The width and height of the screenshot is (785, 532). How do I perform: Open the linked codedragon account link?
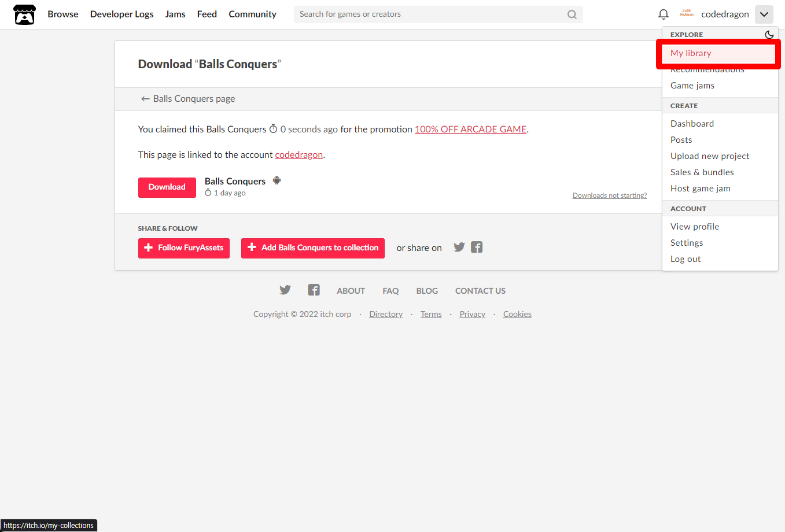(x=298, y=155)
